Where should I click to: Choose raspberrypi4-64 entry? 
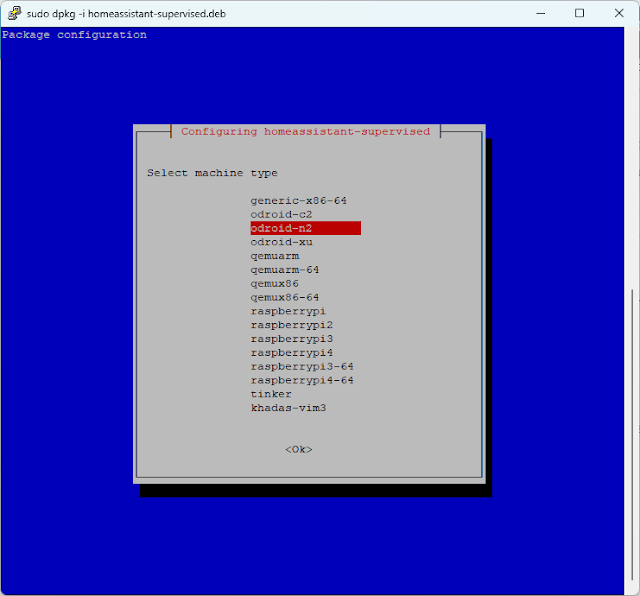point(302,380)
